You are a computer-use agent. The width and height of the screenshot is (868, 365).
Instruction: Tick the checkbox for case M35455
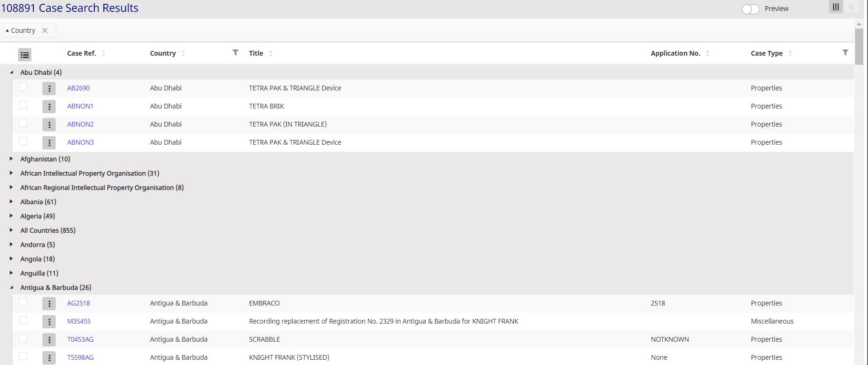coord(23,320)
